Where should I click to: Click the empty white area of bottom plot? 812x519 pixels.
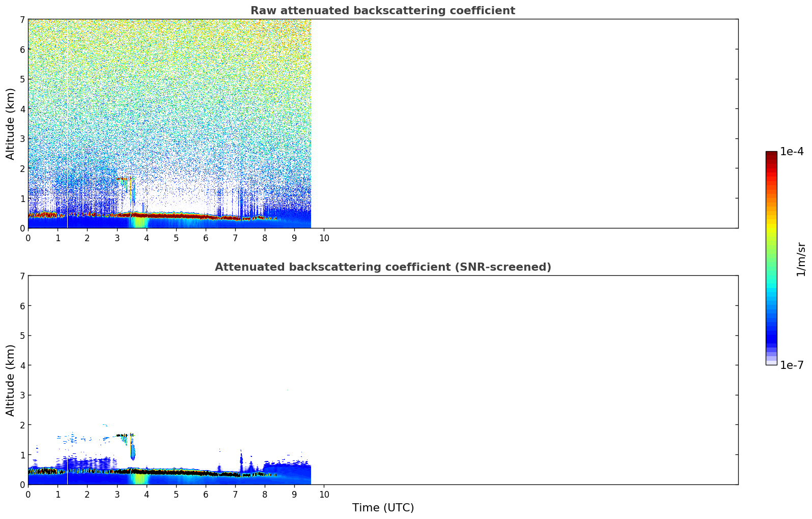(x=524, y=380)
